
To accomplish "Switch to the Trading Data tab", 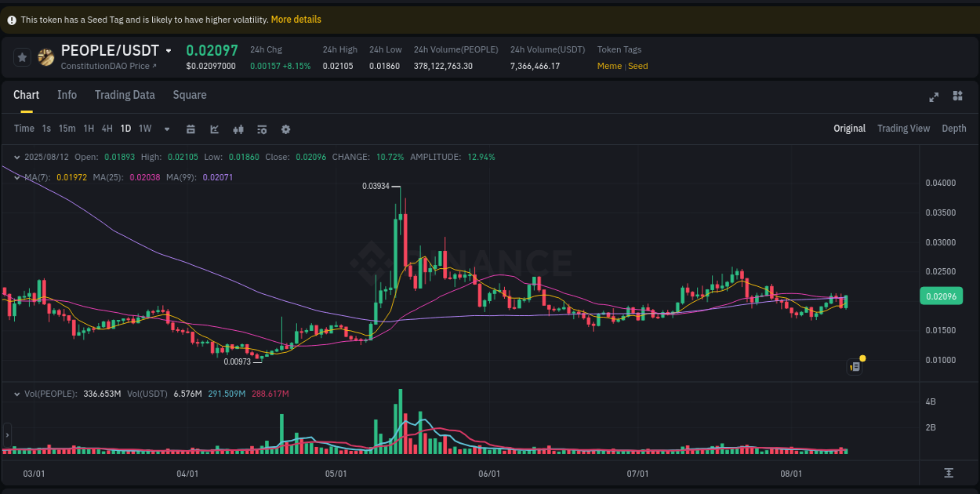I will click(x=125, y=95).
